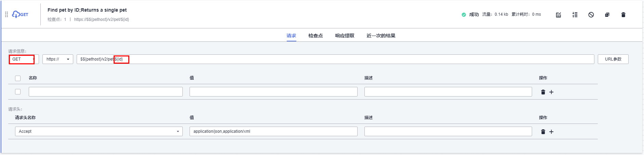Switch to the 检查点 tab

pos(315,36)
